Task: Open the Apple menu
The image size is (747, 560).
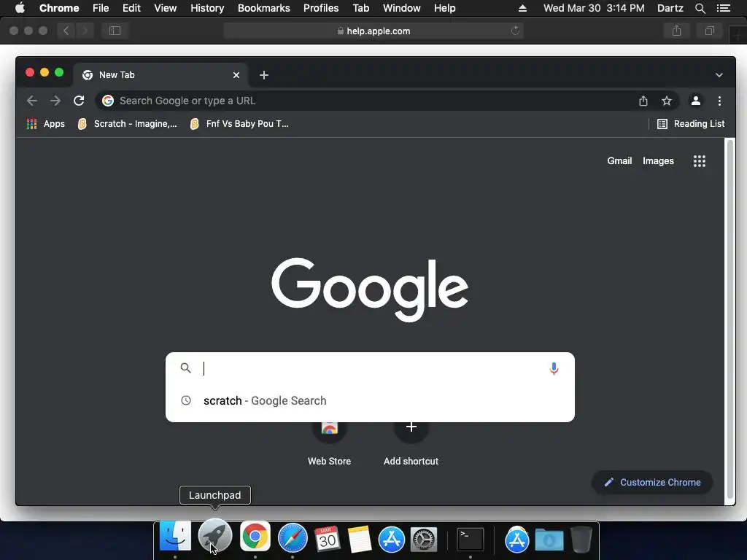Action: [20, 8]
